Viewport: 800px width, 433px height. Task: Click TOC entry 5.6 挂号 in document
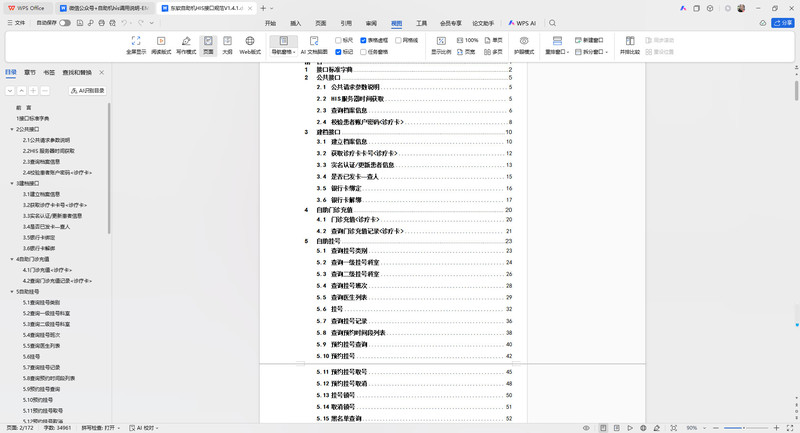[414, 309]
